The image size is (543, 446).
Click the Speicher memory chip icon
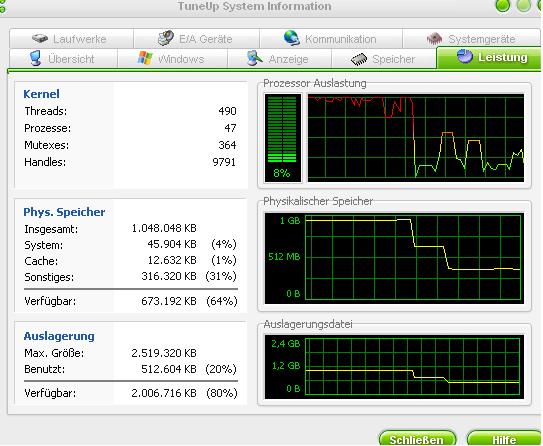coord(359,59)
